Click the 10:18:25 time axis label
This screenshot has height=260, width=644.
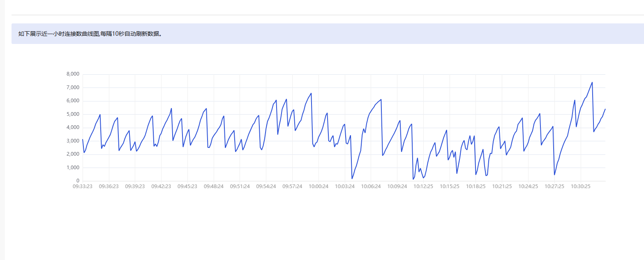coord(475,186)
